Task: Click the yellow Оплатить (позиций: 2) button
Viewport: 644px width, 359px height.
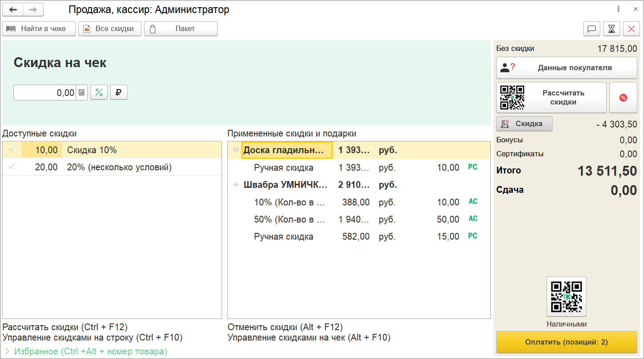Action: pos(567,342)
